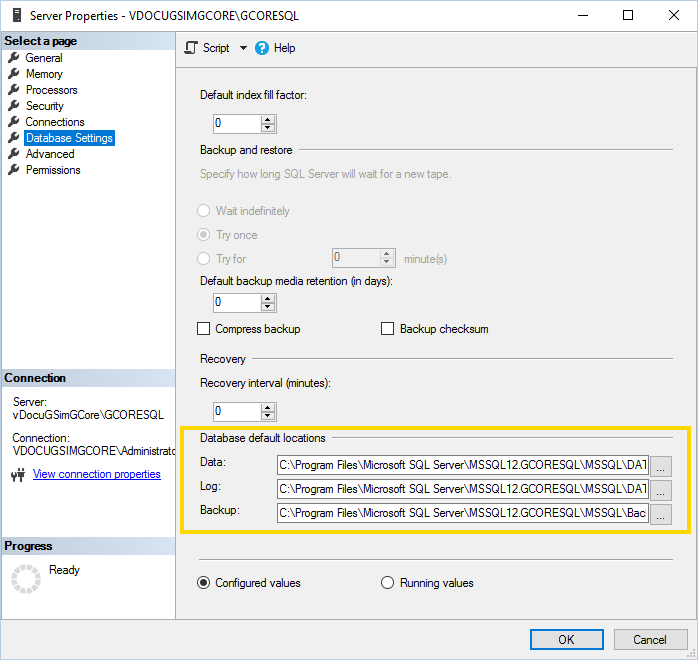Click the Server Properties title bar icon
Screen dimensions: 698x660
tap(14, 15)
